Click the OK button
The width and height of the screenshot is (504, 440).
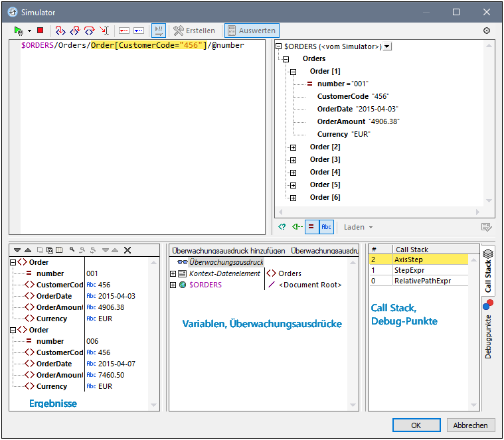click(x=416, y=425)
